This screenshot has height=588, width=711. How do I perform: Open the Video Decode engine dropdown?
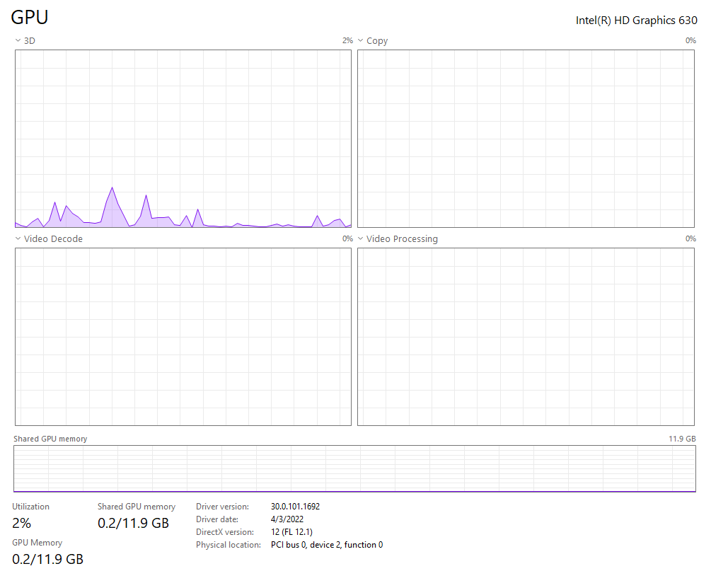pos(48,239)
